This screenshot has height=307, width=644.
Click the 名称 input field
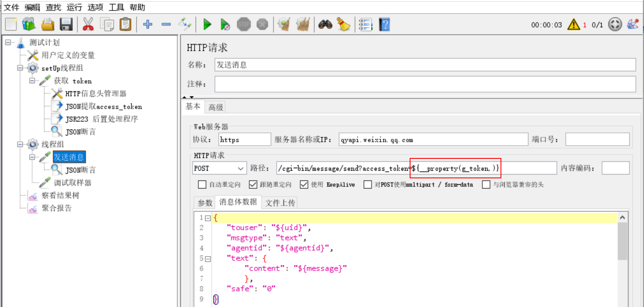(x=425, y=65)
